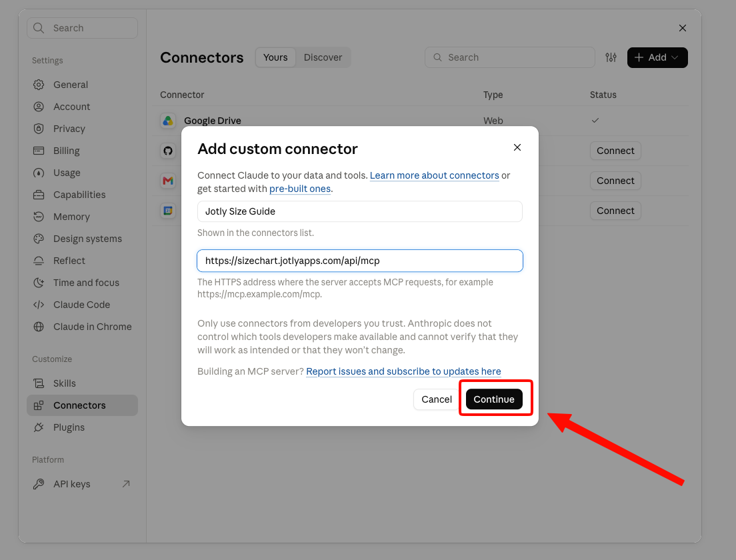Switch to the Discover tab
The height and width of the screenshot is (560, 736).
click(x=323, y=57)
